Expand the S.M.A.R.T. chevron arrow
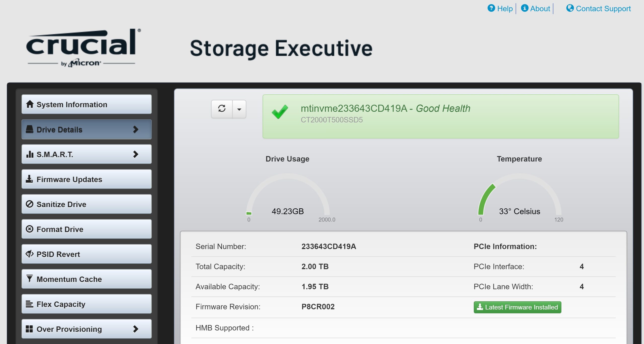 click(136, 154)
